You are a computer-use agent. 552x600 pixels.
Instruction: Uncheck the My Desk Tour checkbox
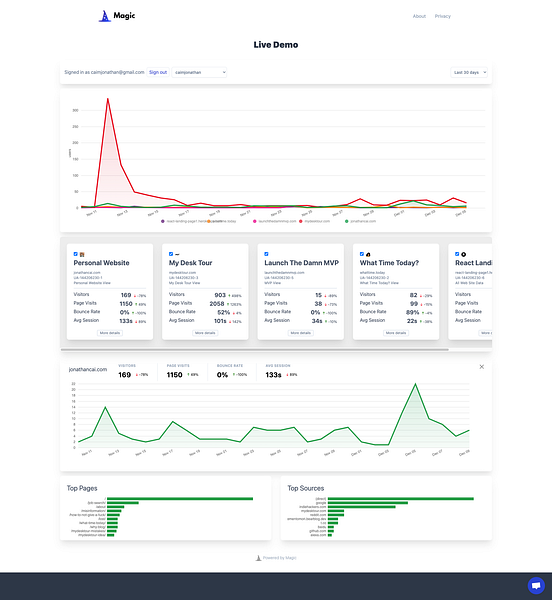[x=171, y=254]
